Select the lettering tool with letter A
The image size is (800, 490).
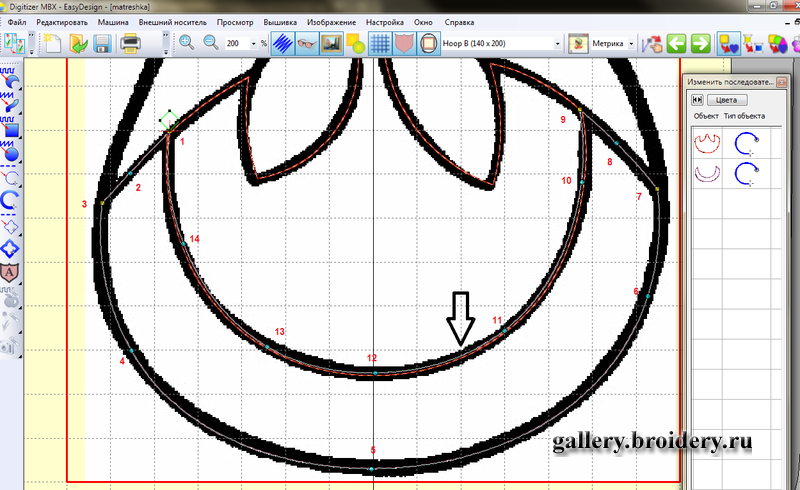[x=11, y=270]
